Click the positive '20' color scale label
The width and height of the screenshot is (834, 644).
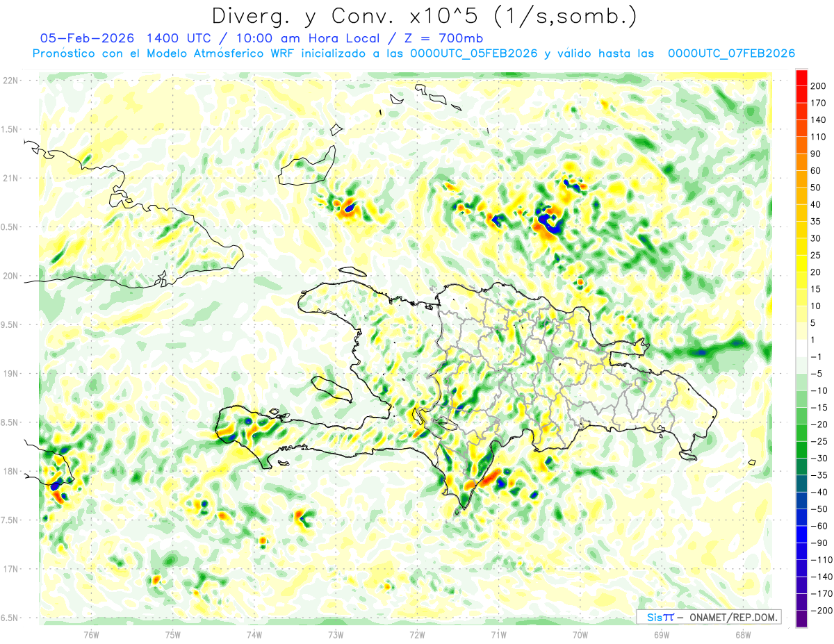pos(816,272)
